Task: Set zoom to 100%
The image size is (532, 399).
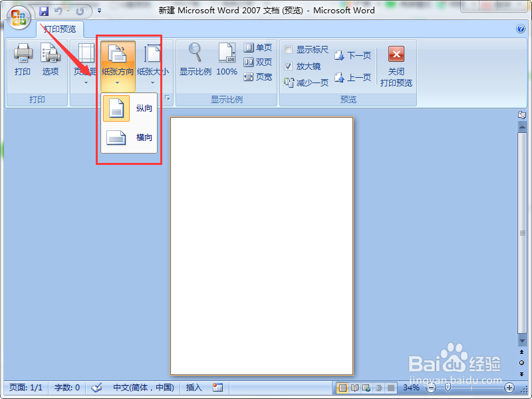Action: [x=227, y=59]
